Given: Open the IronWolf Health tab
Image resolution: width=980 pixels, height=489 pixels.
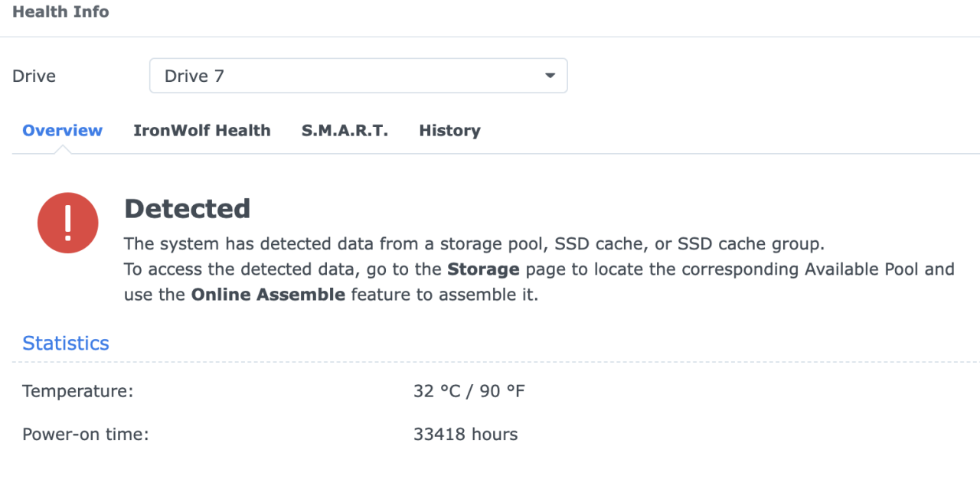Looking at the screenshot, I should [x=201, y=131].
